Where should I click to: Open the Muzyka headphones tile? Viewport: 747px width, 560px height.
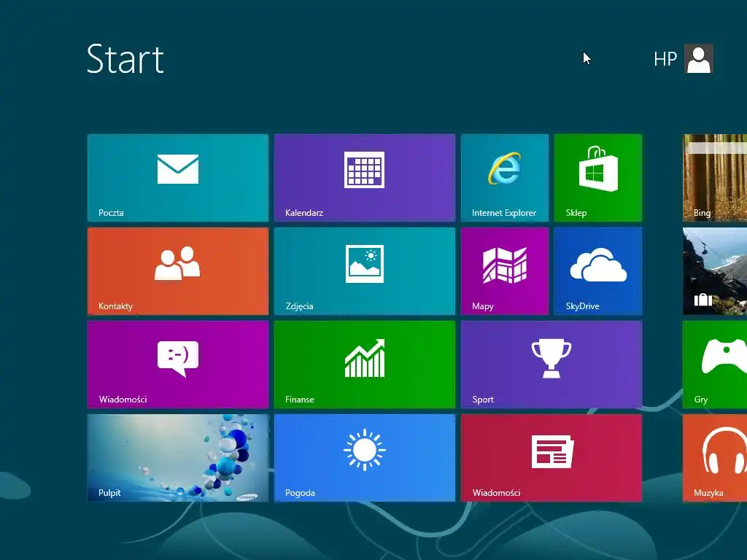point(715,458)
